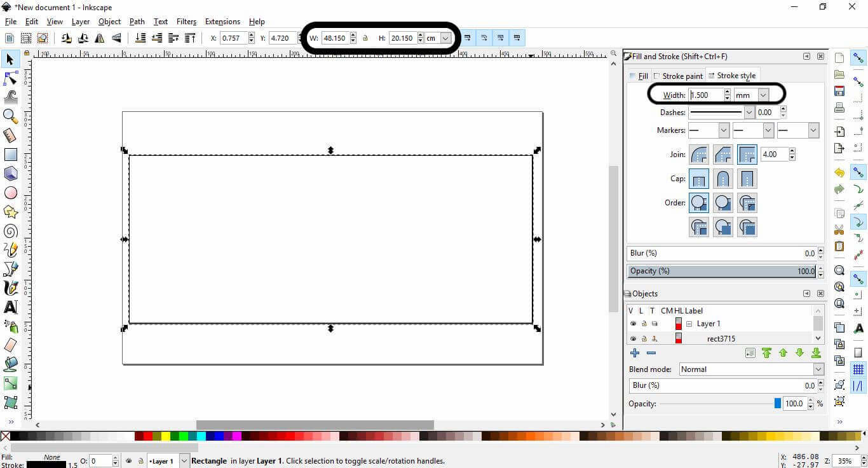Select the Ellipse circle tool
This screenshot has width=868, height=468.
point(10,193)
